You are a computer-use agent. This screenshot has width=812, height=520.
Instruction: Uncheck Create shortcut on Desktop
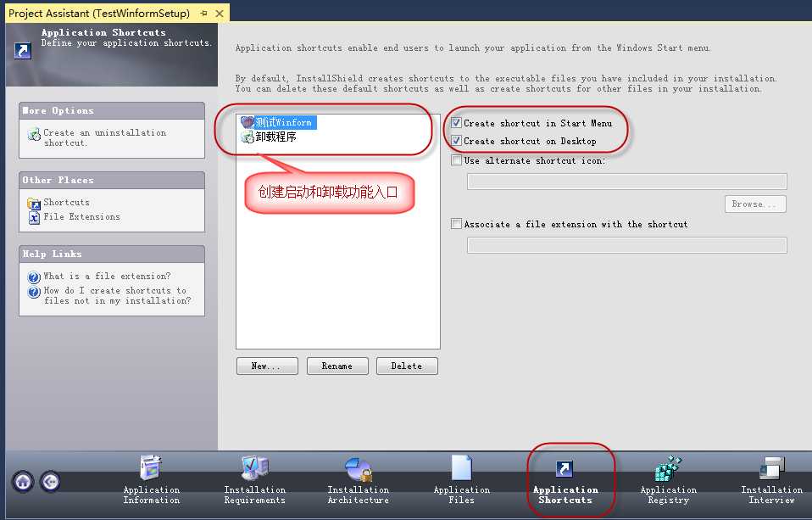[456, 141]
